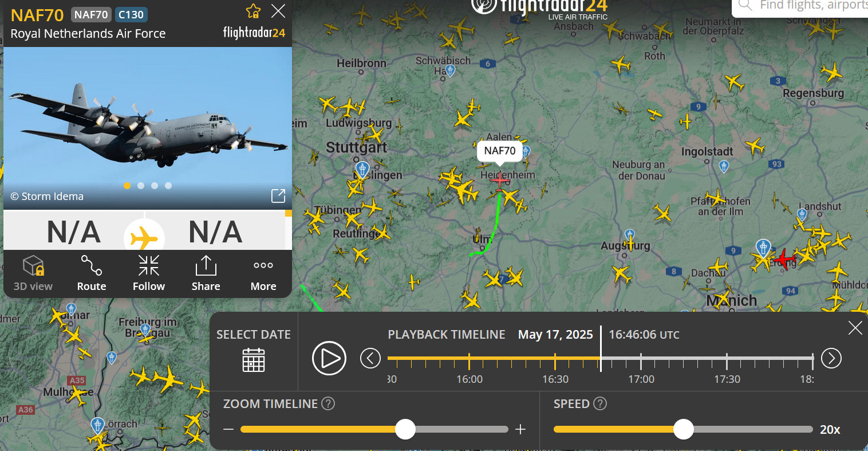
Task: Step the timeline backward with the left arrow
Action: [x=370, y=358]
